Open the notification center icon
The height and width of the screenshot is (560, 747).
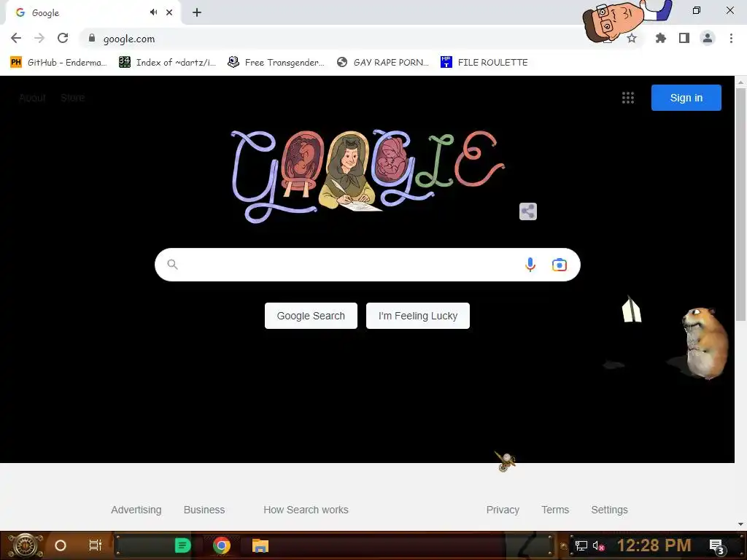coord(716,546)
